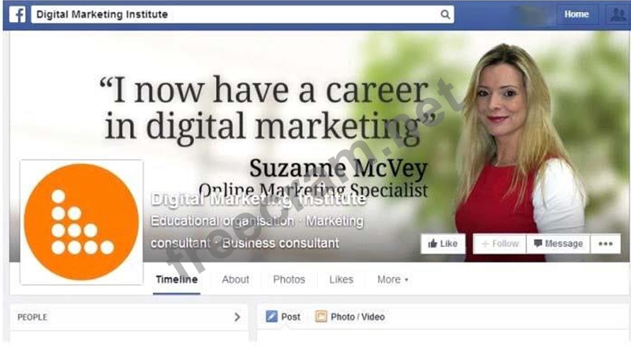The width and height of the screenshot is (631, 364).
Task: Open the Photos tab
Action: click(289, 280)
